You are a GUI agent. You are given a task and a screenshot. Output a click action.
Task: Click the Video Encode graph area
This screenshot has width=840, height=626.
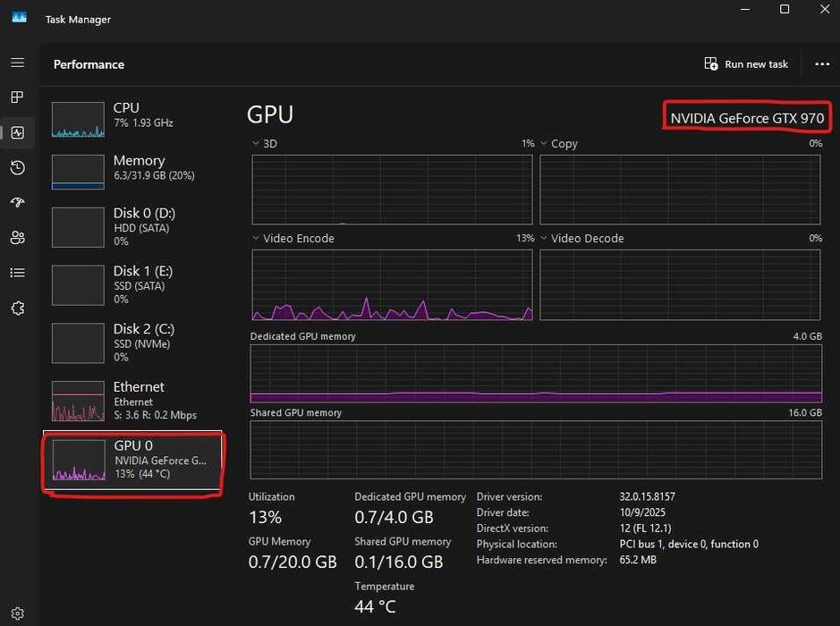pyautogui.click(x=392, y=285)
